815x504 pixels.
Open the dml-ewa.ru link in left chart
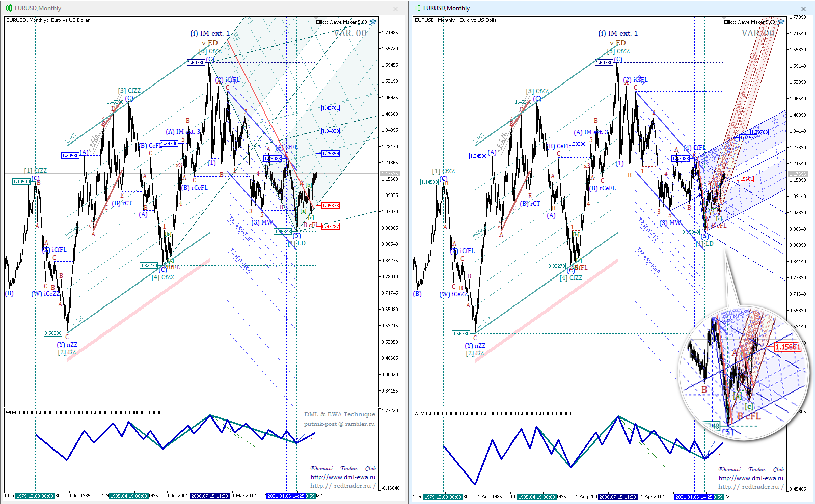343,477
